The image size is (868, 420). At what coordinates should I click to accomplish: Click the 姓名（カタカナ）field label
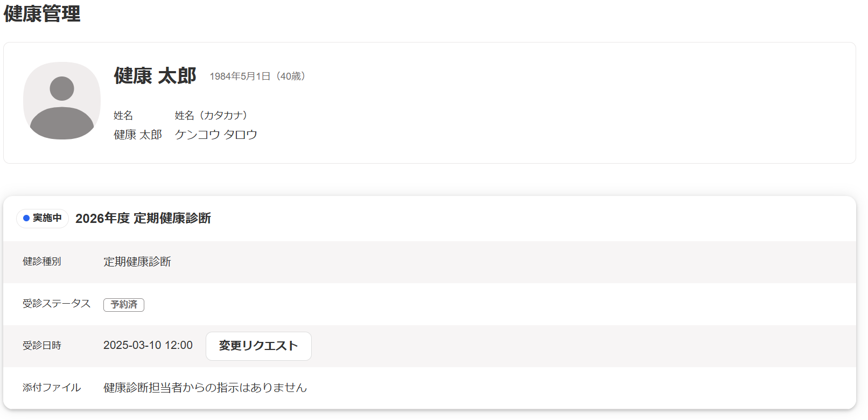point(211,115)
